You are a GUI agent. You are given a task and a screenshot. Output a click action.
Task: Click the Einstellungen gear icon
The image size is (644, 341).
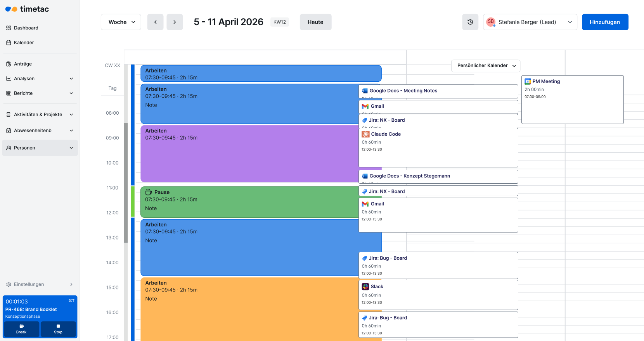pyautogui.click(x=9, y=284)
